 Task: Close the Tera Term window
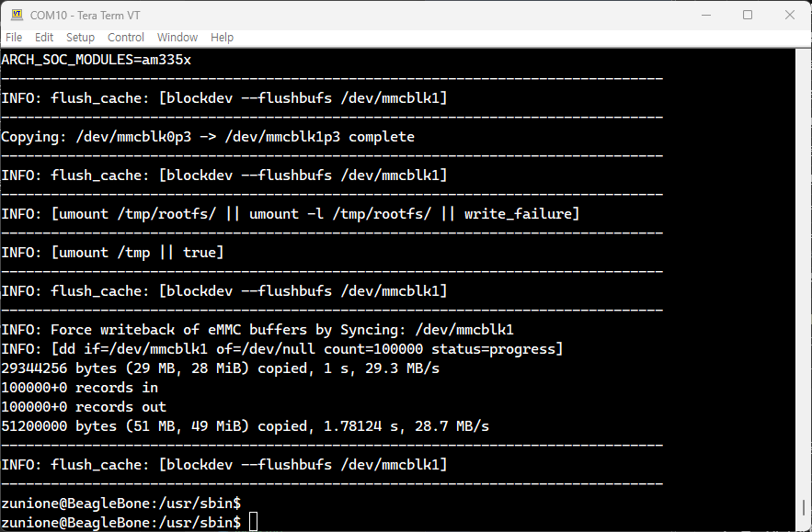pos(790,15)
